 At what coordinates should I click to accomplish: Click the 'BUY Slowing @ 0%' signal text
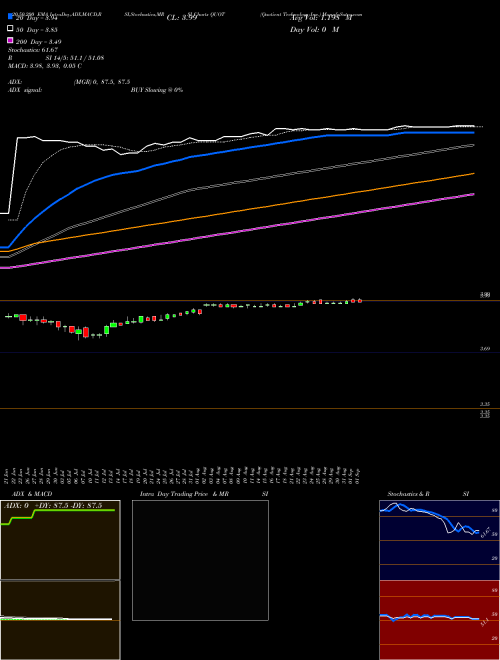click(157, 90)
